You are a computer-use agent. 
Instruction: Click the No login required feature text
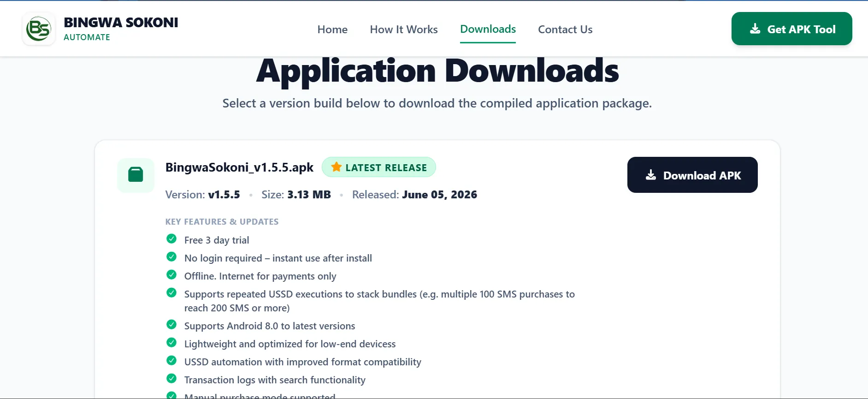click(278, 258)
